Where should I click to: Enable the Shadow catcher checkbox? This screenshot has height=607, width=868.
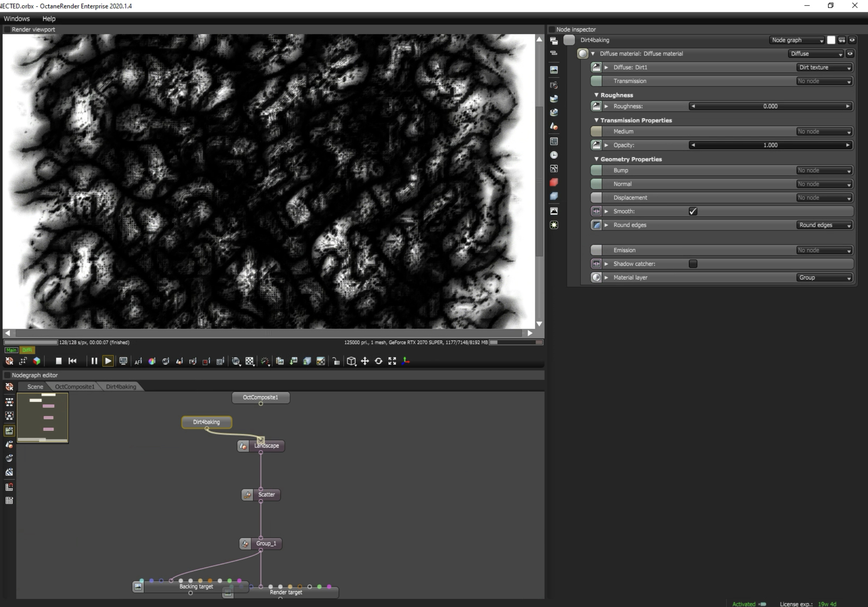[693, 264]
